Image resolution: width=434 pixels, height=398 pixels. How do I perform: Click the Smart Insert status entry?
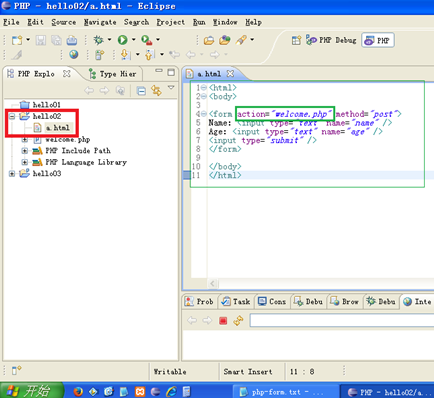248,372
